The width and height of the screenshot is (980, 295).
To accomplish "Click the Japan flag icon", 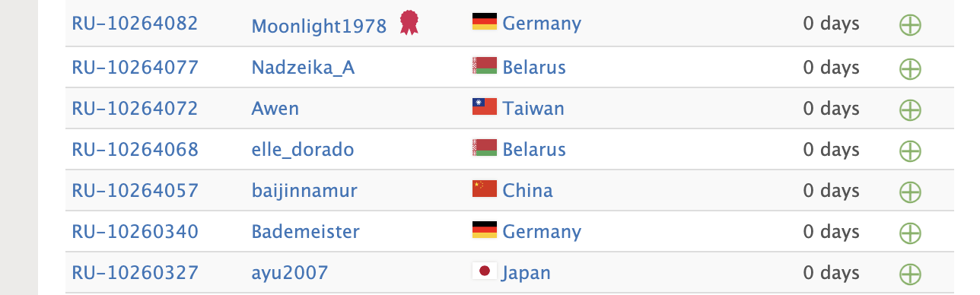I will coord(485,271).
